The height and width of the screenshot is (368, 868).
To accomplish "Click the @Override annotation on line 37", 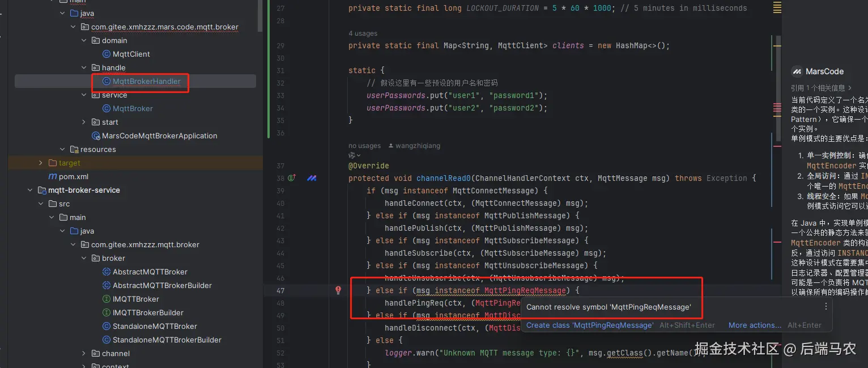I will [x=369, y=166].
